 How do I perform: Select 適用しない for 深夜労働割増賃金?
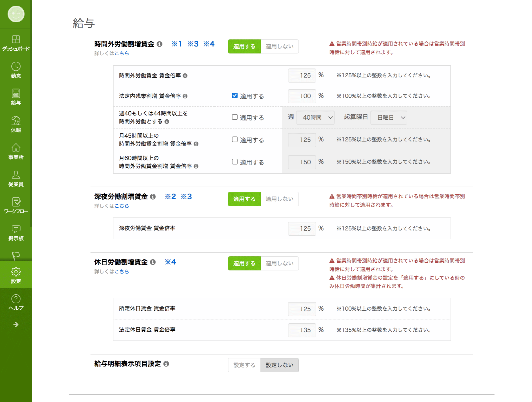[279, 199]
